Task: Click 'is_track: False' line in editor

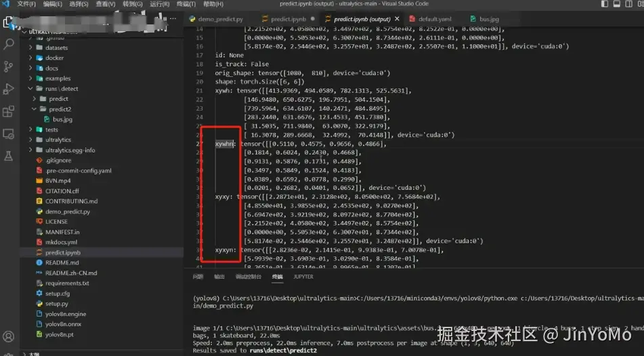Action: click(242, 64)
